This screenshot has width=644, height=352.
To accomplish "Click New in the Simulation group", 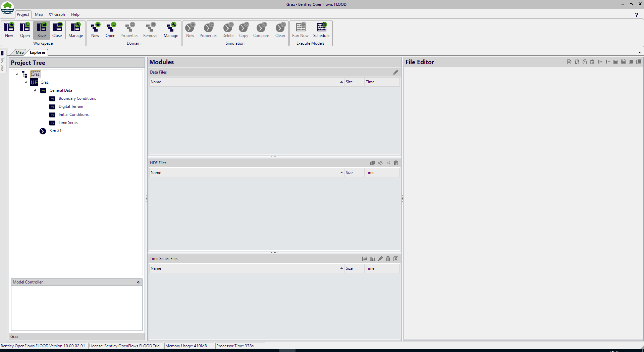I will (x=190, y=30).
